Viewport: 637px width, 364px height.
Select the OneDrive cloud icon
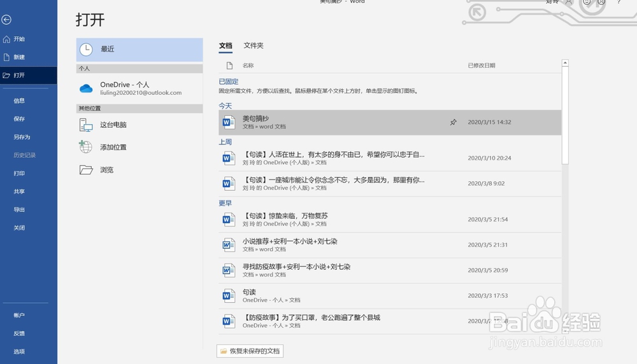tap(86, 88)
